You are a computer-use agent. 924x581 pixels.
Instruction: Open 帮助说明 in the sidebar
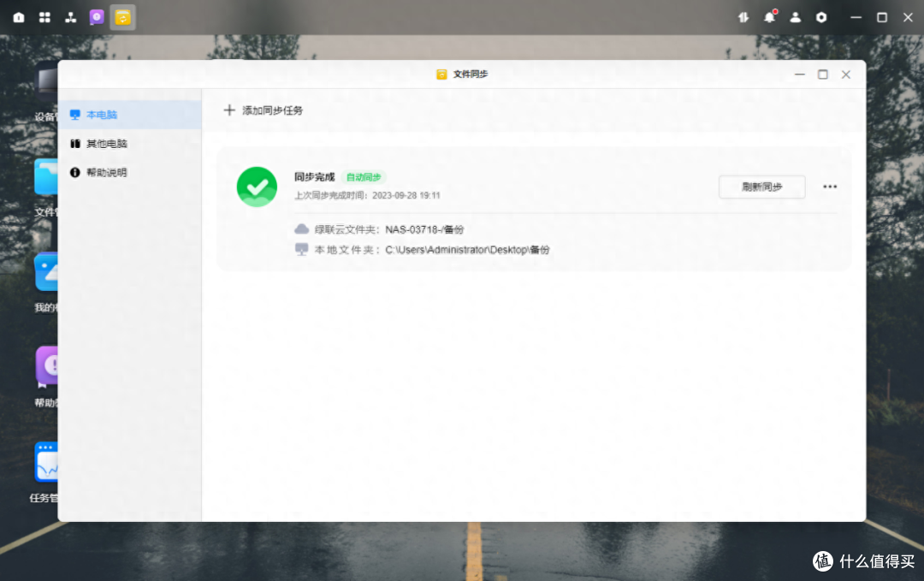130,172
